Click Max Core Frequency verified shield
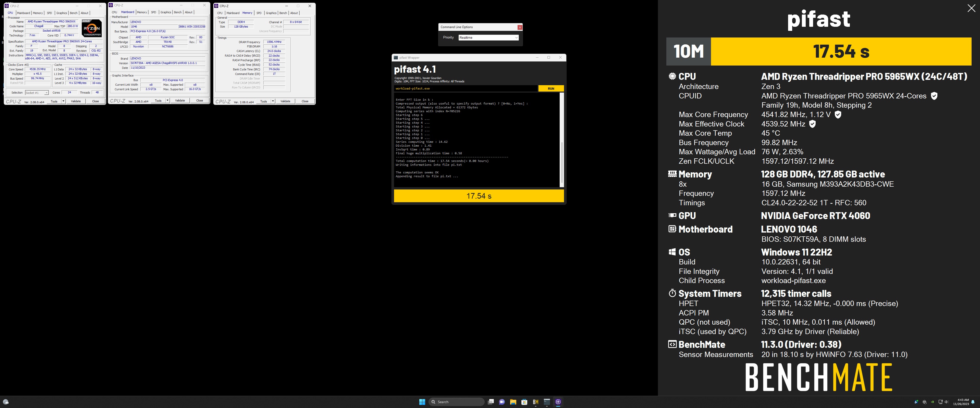 (838, 114)
